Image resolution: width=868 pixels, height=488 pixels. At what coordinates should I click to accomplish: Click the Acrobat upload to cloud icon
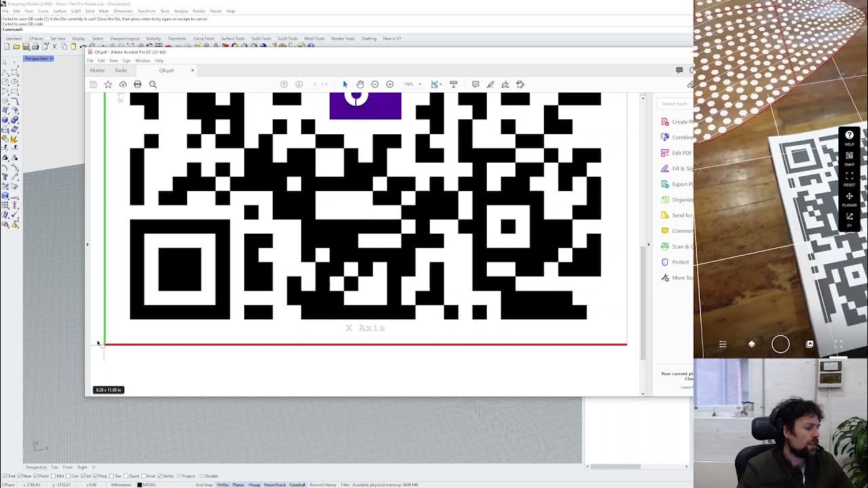[123, 84]
